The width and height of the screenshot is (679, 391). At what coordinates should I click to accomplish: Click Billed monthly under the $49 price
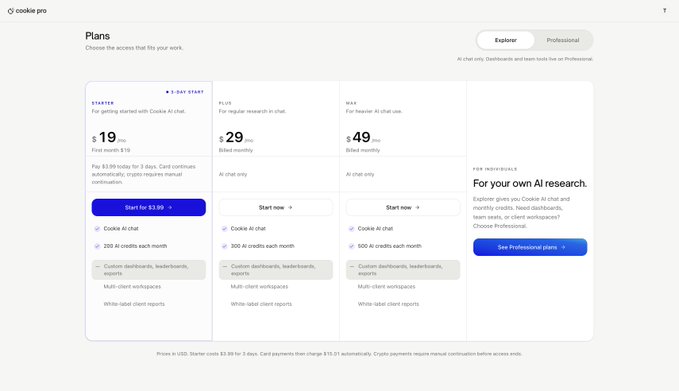click(x=363, y=150)
